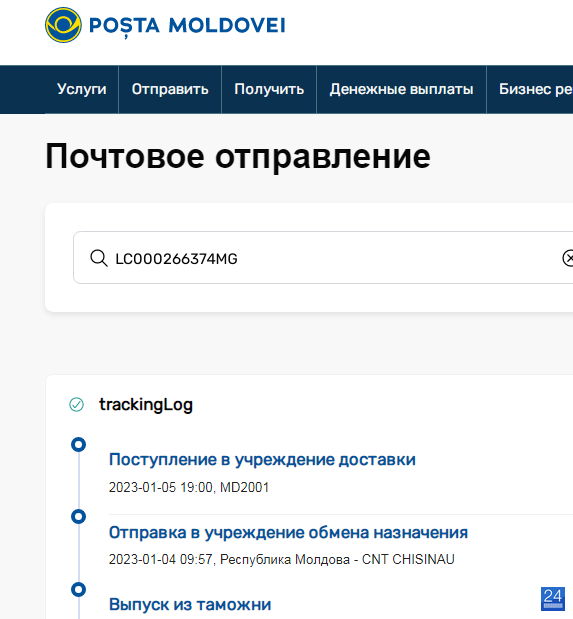This screenshot has height=619, width=573.
Task: Click the trackingLog section heading
Action: (x=146, y=405)
